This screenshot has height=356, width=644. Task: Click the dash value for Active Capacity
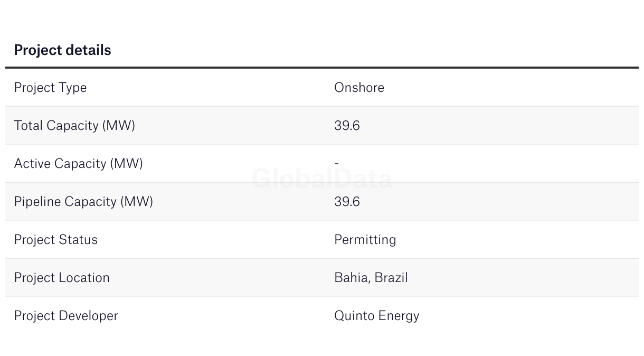pyautogui.click(x=336, y=164)
